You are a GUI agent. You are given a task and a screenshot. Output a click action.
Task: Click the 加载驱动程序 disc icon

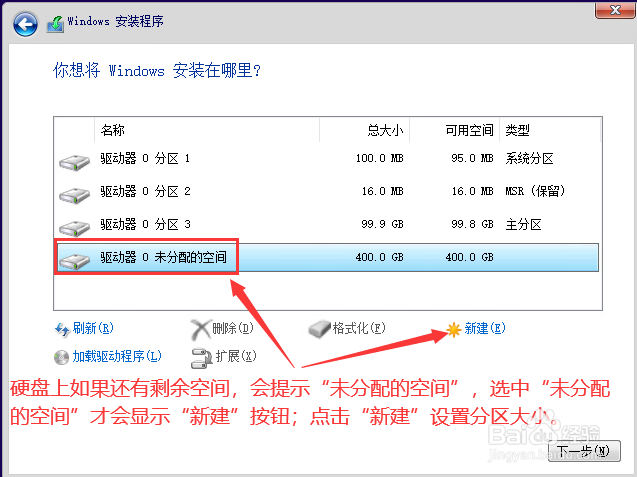61,358
